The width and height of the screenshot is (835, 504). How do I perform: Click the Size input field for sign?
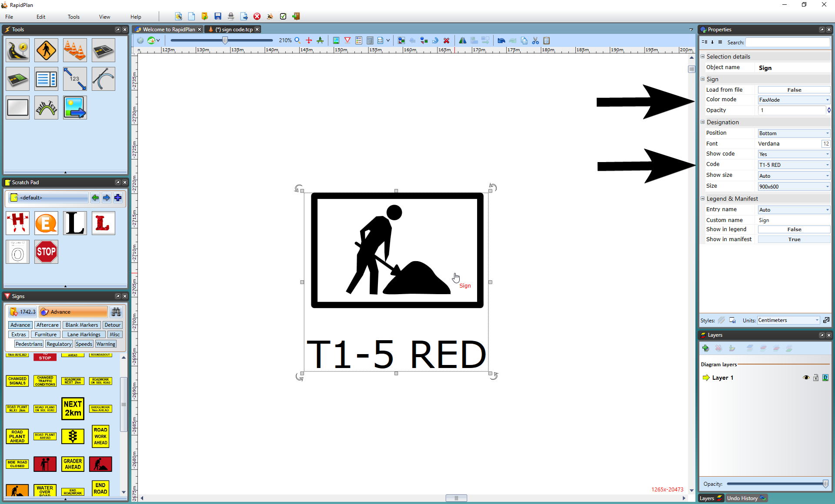click(793, 186)
